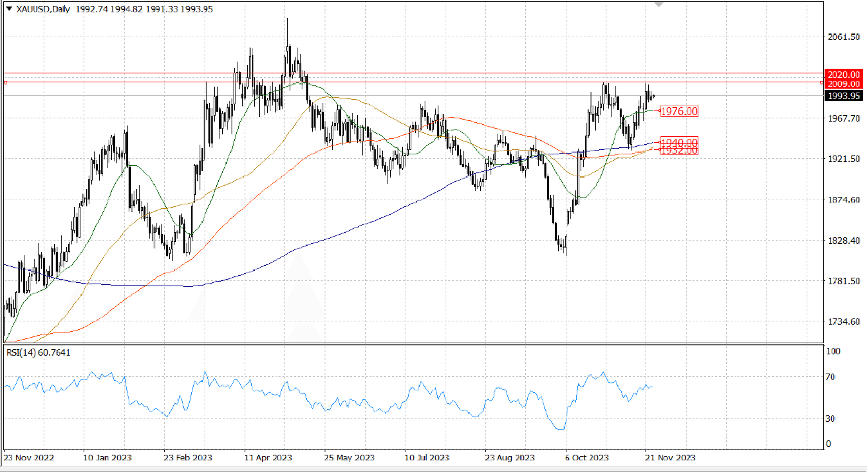Click the RSI 70 level scale value
868x472 pixels.
pyautogui.click(x=830, y=377)
